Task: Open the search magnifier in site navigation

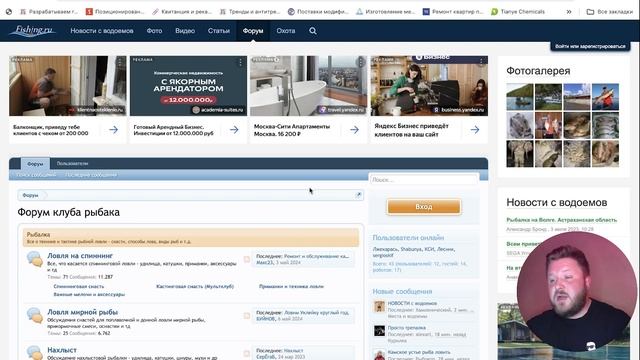Action: pos(313,31)
